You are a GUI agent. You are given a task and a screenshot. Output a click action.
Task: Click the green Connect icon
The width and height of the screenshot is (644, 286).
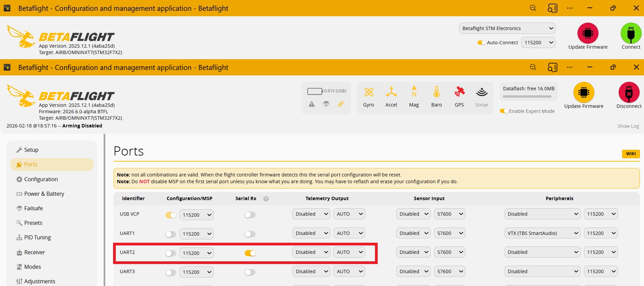(x=630, y=33)
